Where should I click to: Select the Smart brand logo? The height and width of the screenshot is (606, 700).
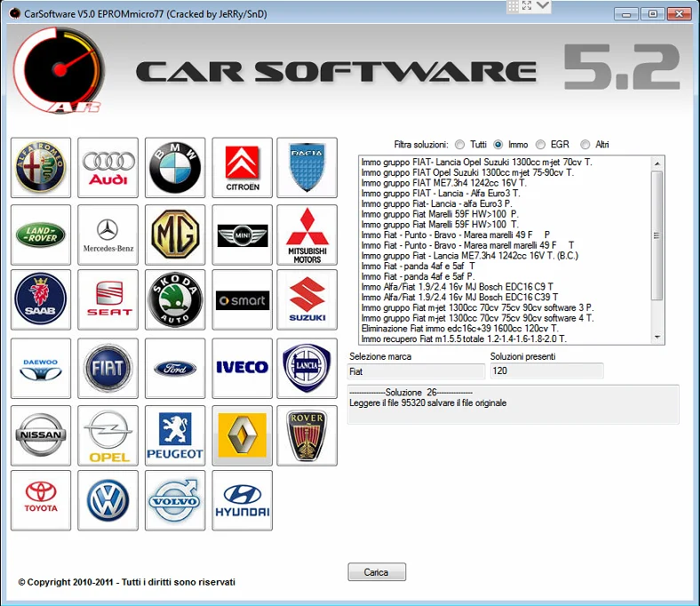click(242, 299)
